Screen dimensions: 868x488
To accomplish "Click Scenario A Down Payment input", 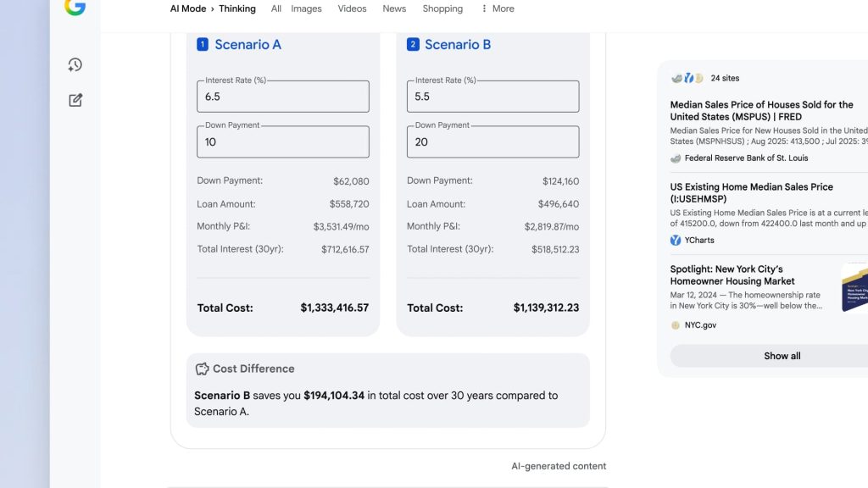I will (x=283, y=142).
